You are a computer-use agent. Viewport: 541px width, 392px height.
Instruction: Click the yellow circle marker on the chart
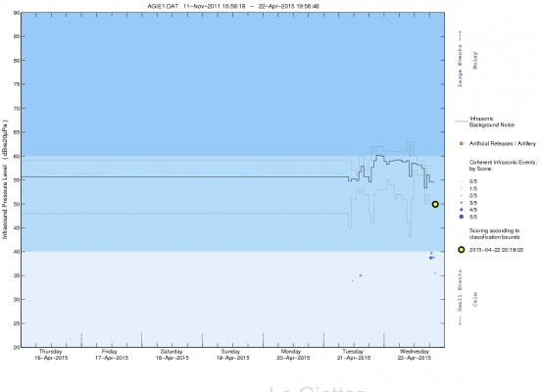click(435, 204)
